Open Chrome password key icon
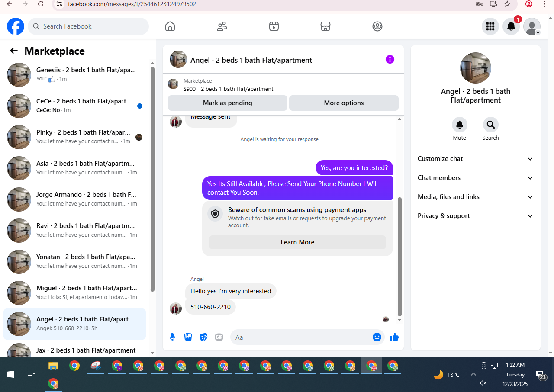This screenshot has height=392, width=554. click(479, 4)
